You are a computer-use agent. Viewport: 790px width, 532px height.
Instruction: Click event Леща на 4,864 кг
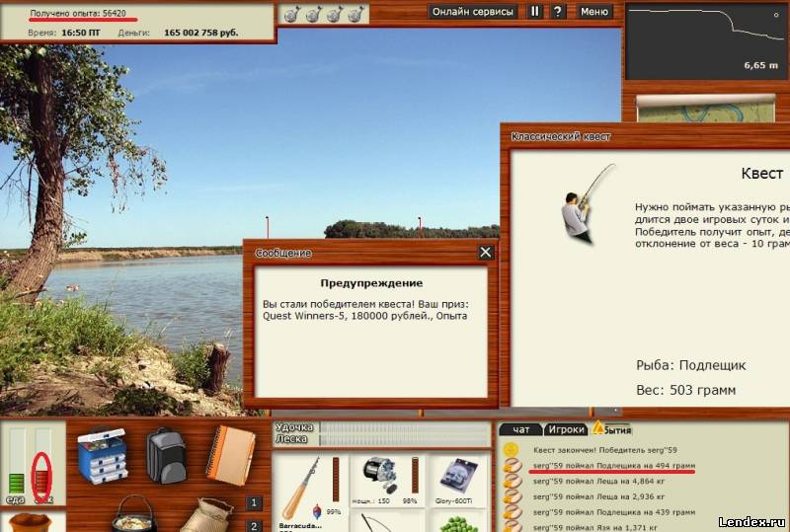pyautogui.click(x=599, y=481)
